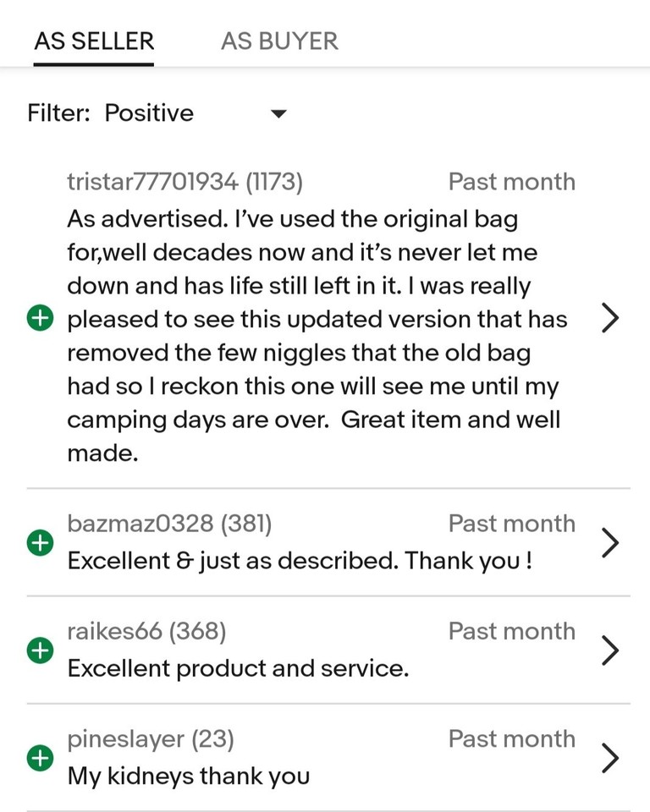
Task: Expand bazmaz0328's feedback using its chevron
Action: [x=610, y=543]
